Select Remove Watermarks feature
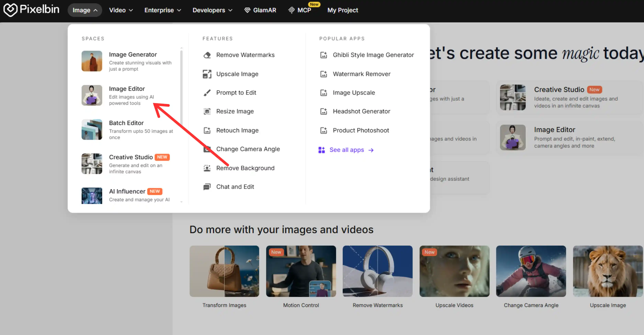The image size is (644, 335). point(239,55)
